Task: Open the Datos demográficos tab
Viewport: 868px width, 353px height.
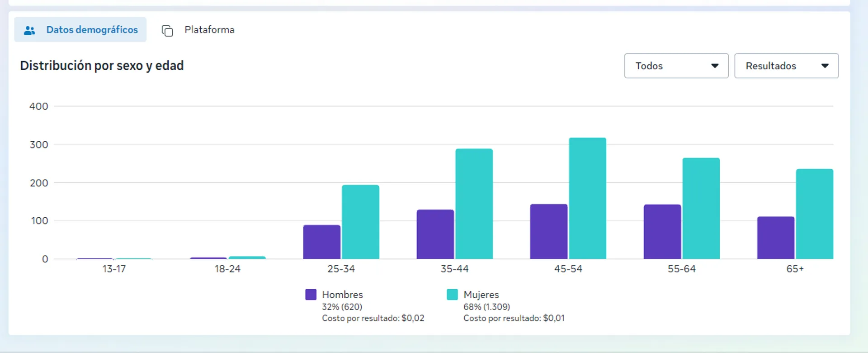Action: coord(80,29)
